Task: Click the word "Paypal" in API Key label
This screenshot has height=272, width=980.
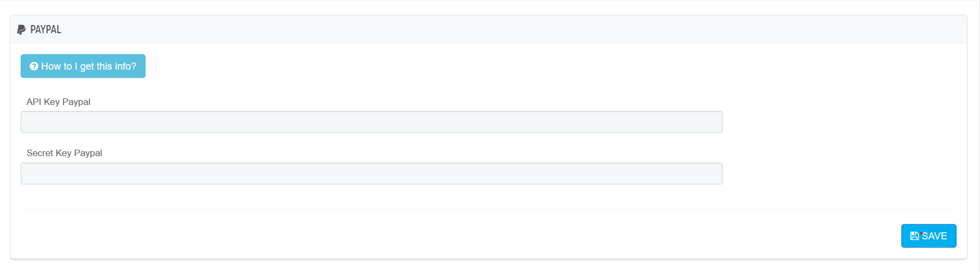Action: (x=76, y=102)
